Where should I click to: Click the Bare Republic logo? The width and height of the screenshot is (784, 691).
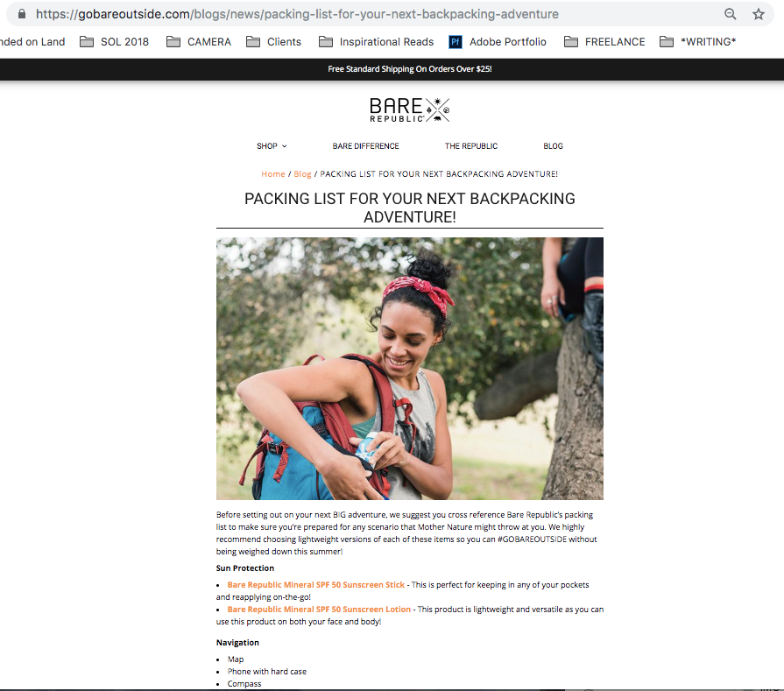coord(409,109)
